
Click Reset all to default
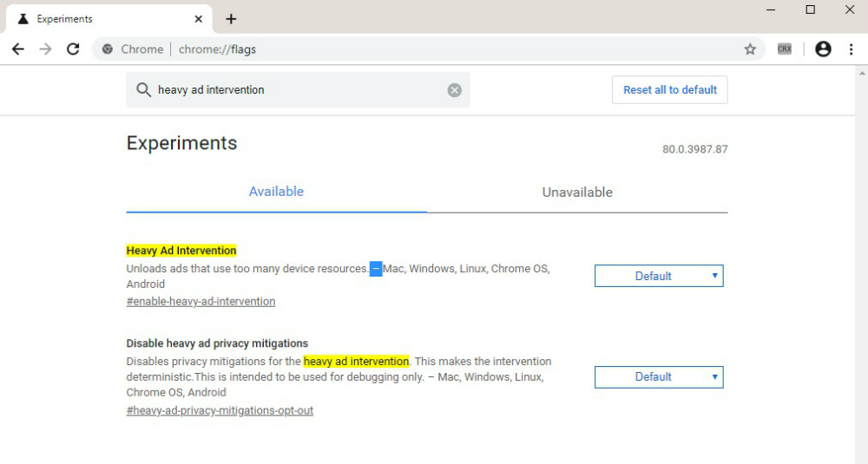[x=670, y=89]
